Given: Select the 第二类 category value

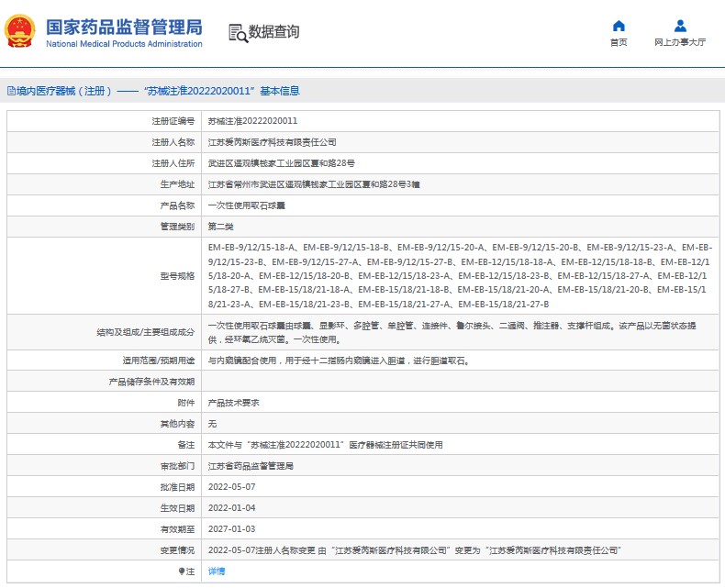Looking at the screenshot, I should point(220,227).
